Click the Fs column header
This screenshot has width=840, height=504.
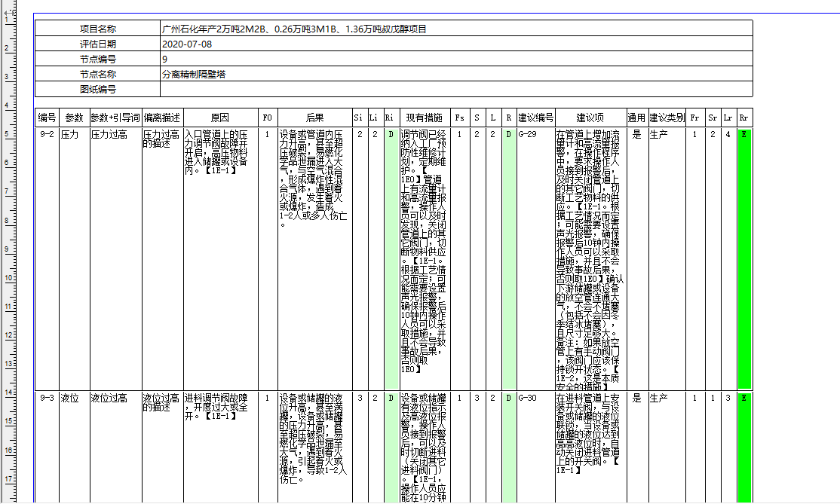[x=460, y=118]
